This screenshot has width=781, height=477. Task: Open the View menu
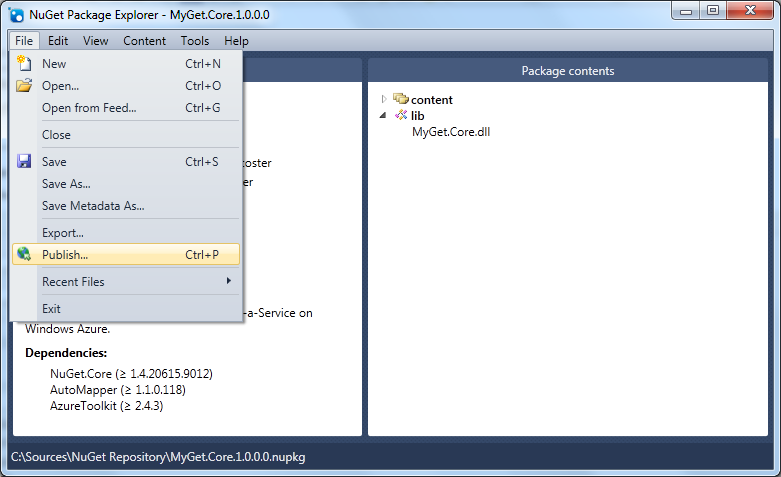tap(95, 40)
